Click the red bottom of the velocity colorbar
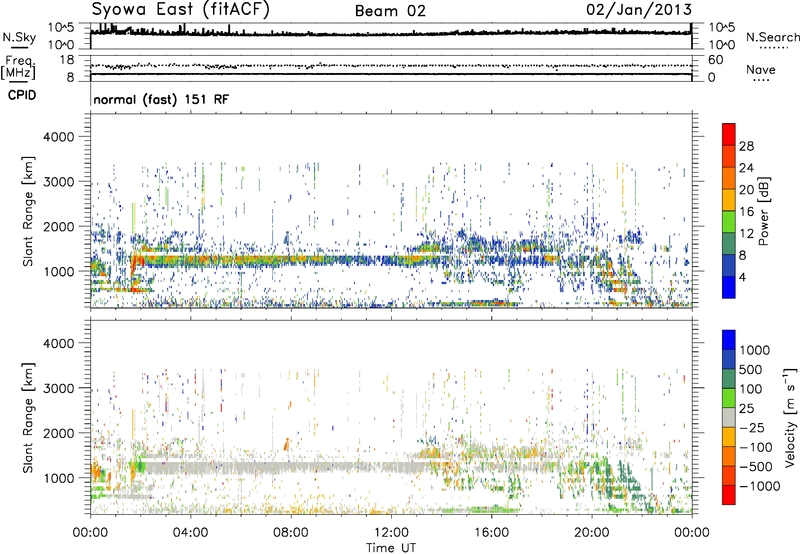 [x=729, y=495]
